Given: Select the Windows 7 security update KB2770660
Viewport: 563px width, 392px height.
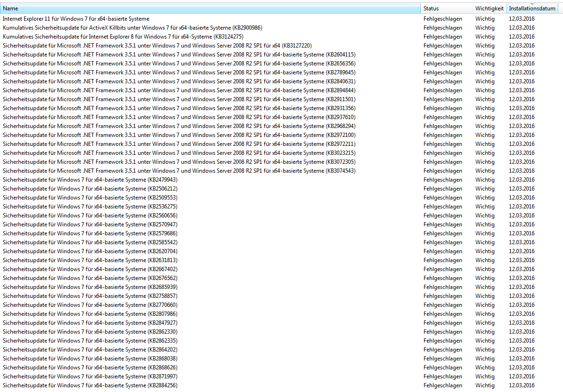Looking at the screenshot, I should click(90, 305).
